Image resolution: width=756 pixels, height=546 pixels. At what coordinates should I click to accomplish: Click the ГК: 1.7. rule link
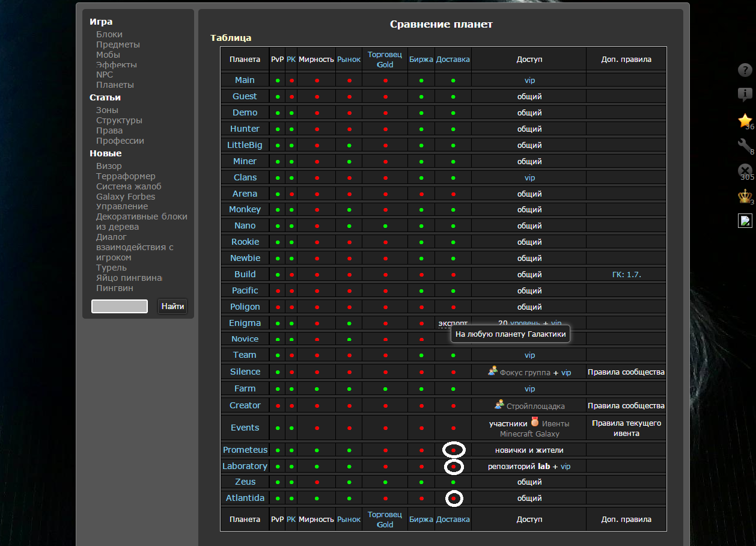click(626, 274)
